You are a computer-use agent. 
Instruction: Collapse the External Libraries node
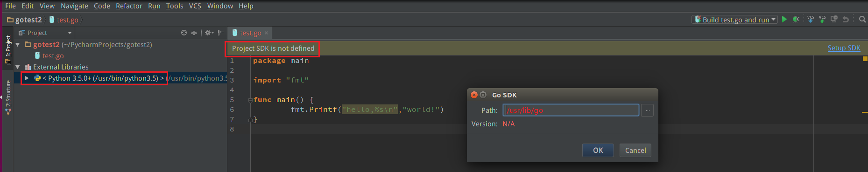click(x=18, y=67)
